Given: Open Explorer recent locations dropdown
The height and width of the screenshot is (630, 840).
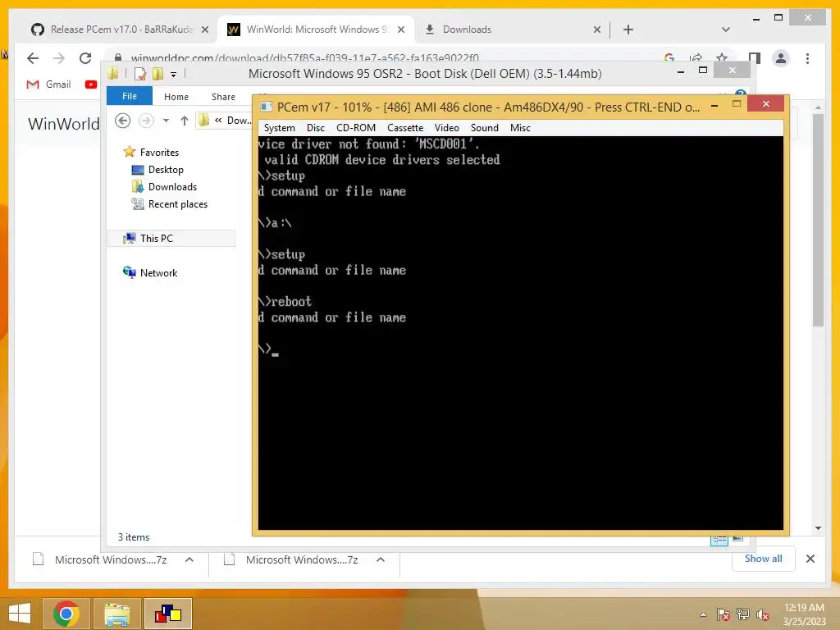Looking at the screenshot, I should (x=166, y=121).
